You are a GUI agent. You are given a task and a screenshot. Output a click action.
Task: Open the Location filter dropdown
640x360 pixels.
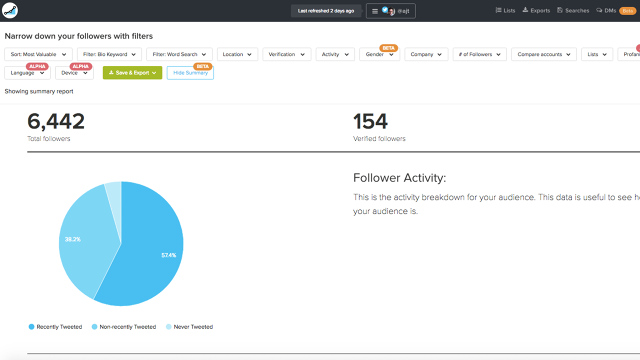(x=237, y=54)
